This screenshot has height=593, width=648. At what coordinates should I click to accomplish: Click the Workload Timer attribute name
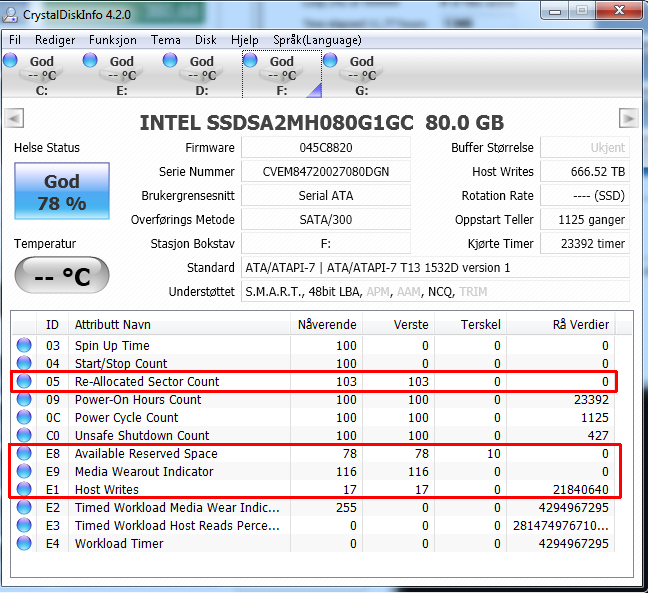point(119,543)
